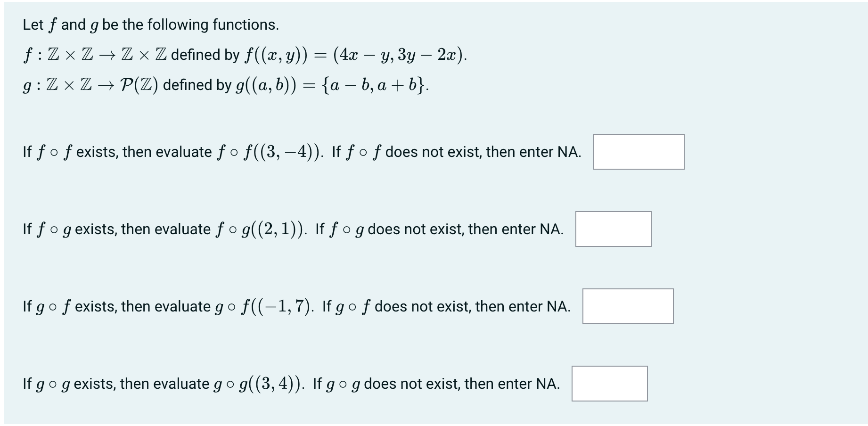Screen dimensions: 868x426
Task: Click the blue border strip at the top
Action: (x=434, y=3)
